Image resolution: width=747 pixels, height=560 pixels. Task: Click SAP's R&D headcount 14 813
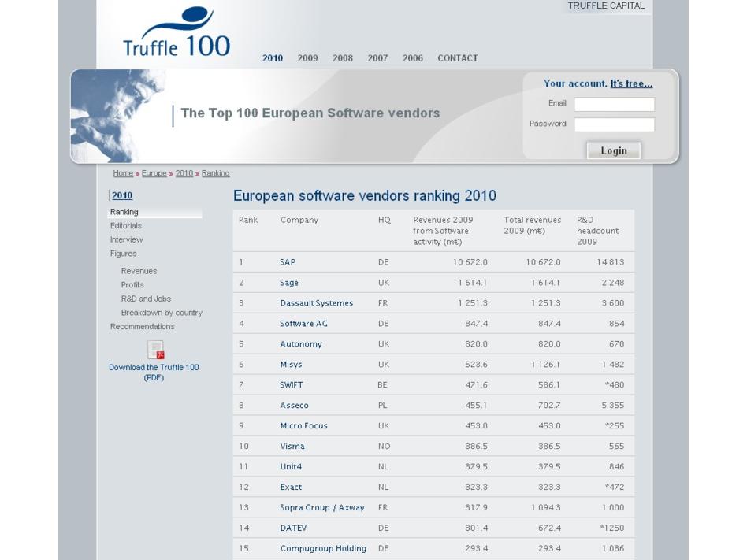610,262
